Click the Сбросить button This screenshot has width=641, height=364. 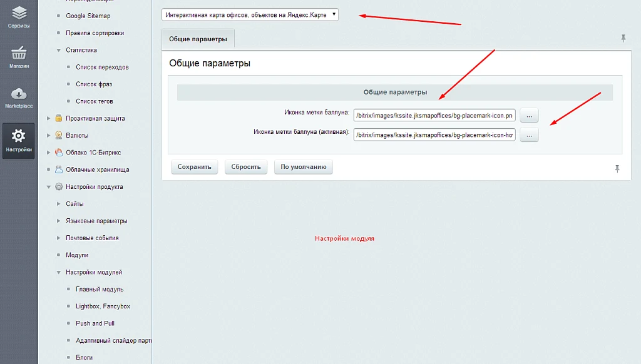point(245,167)
